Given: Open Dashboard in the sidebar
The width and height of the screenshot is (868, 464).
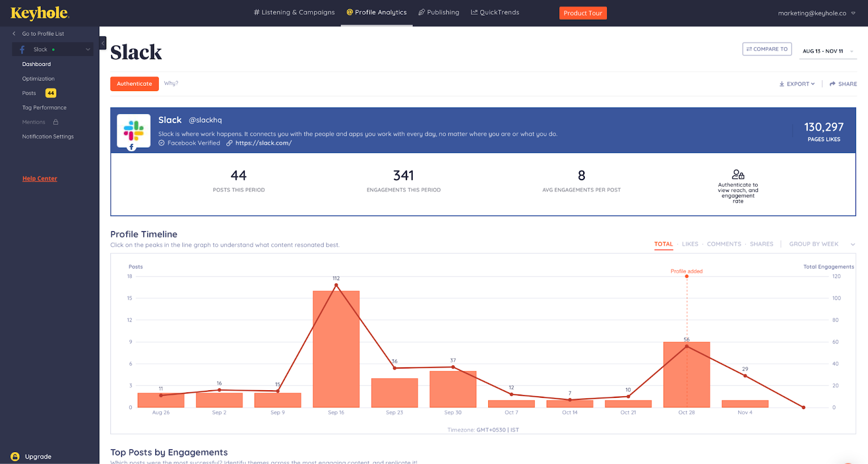Looking at the screenshot, I should (x=36, y=64).
